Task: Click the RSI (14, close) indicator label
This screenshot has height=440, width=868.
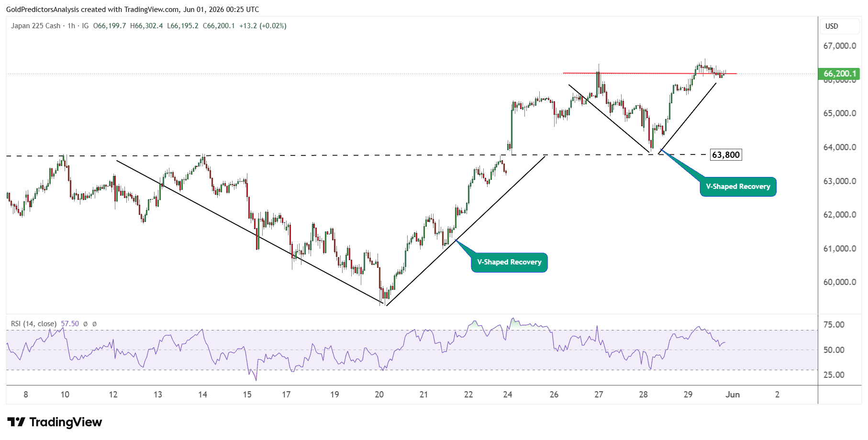Action: click(x=33, y=324)
